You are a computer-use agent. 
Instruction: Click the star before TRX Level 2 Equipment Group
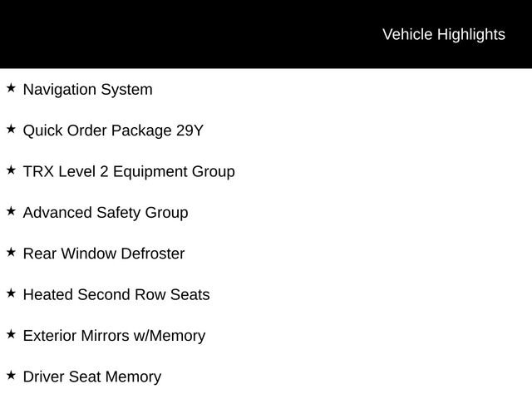(11, 170)
